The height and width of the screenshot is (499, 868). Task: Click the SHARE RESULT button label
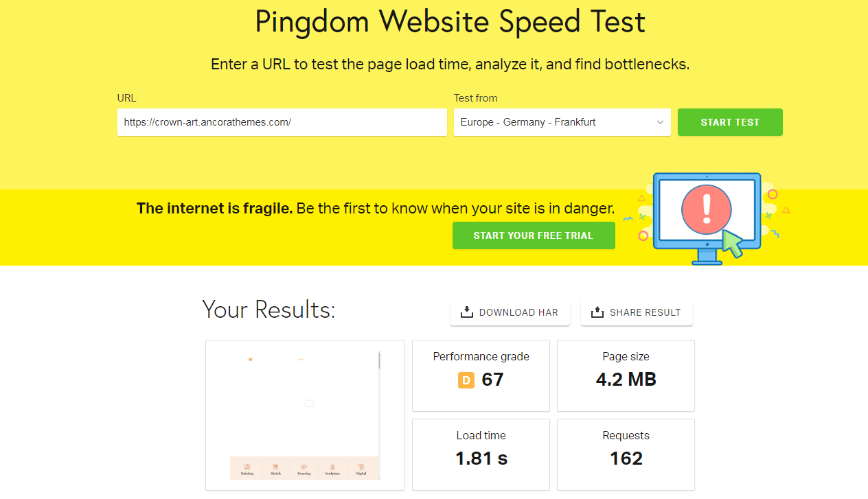click(x=645, y=312)
